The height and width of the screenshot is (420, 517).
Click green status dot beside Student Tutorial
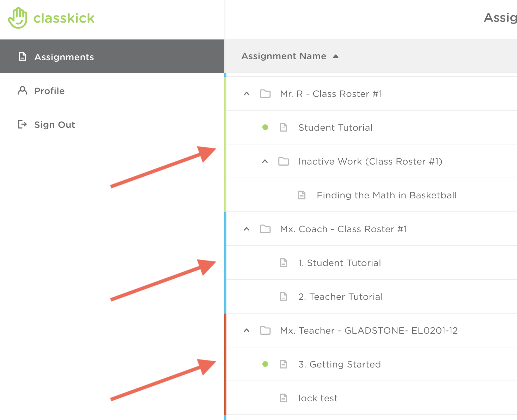tap(265, 128)
